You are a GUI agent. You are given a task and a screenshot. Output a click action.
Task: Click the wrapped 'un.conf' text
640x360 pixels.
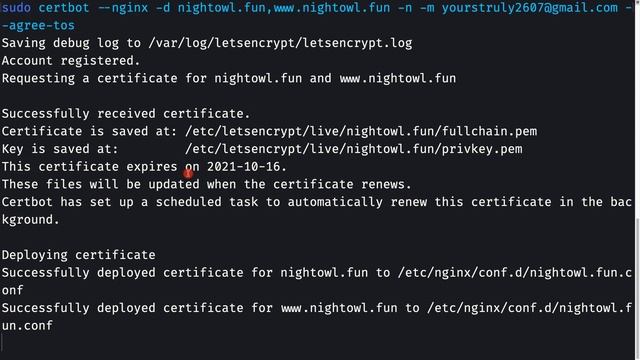(x=27, y=326)
